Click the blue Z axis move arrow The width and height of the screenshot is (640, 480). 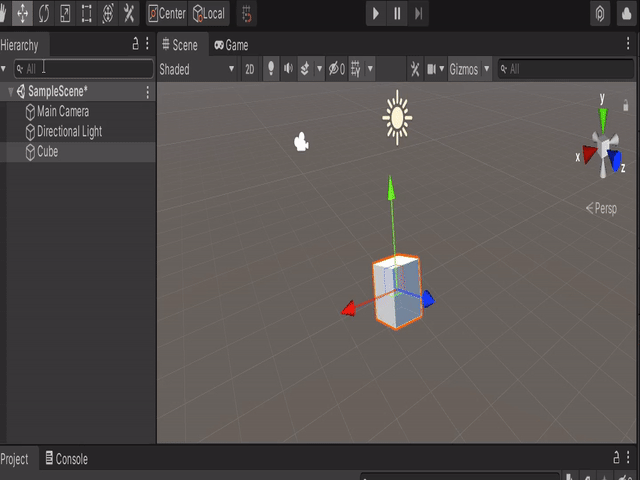coord(428,299)
